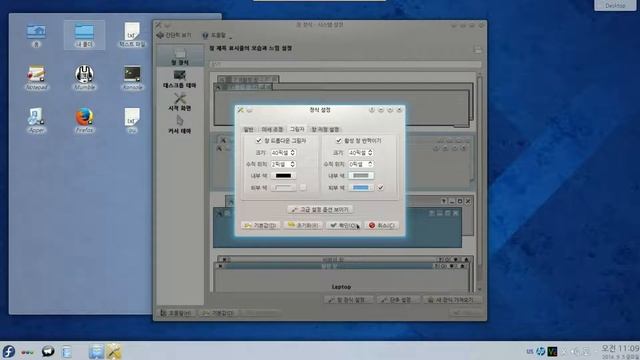Screen dimensions: 640x360
Task: Select Splash Screen in settings sidebar
Action: click(x=180, y=102)
